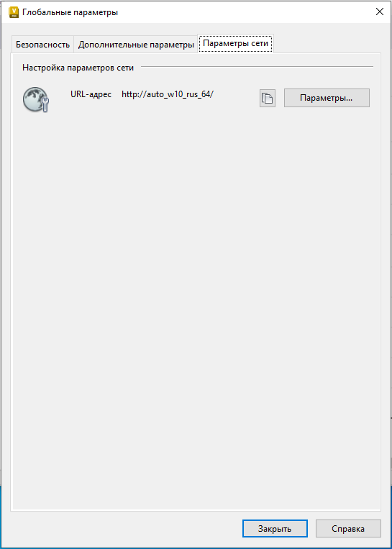Switch to the Безопасность tab

42,45
